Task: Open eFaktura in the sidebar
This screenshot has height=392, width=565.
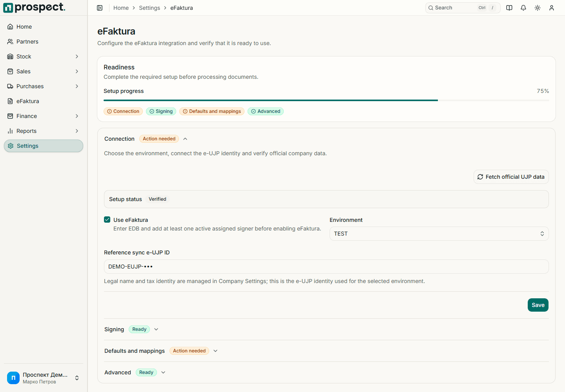Action: pos(44,101)
